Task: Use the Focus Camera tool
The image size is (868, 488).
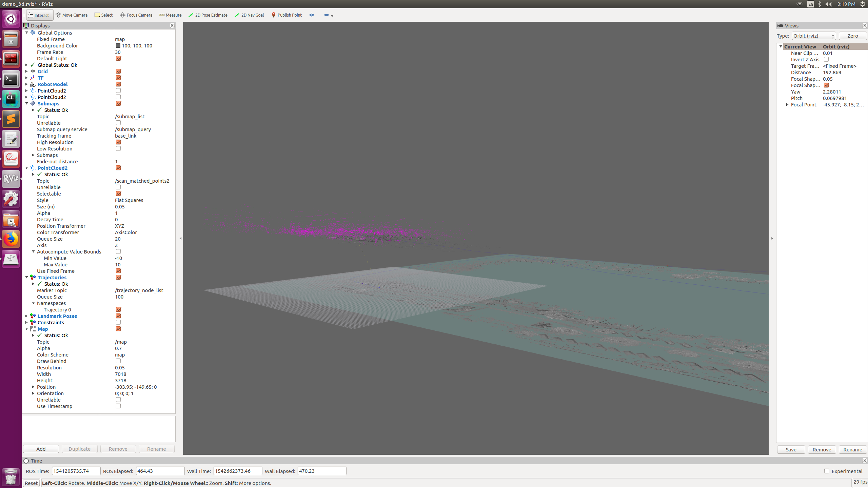Action: (x=136, y=15)
